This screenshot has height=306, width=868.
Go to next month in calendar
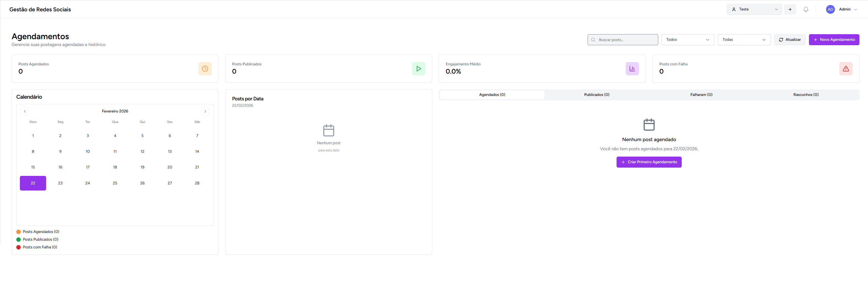(x=205, y=111)
